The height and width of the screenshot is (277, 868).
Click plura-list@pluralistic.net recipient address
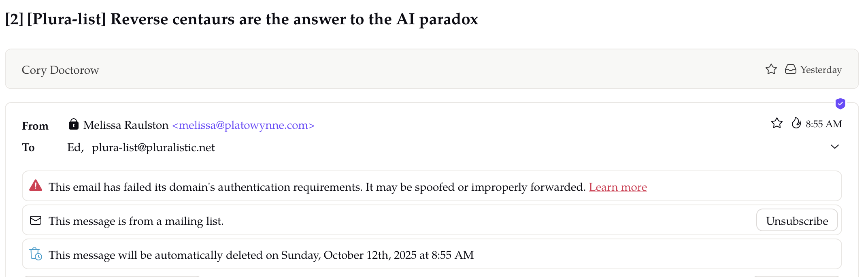coord(153,147)
